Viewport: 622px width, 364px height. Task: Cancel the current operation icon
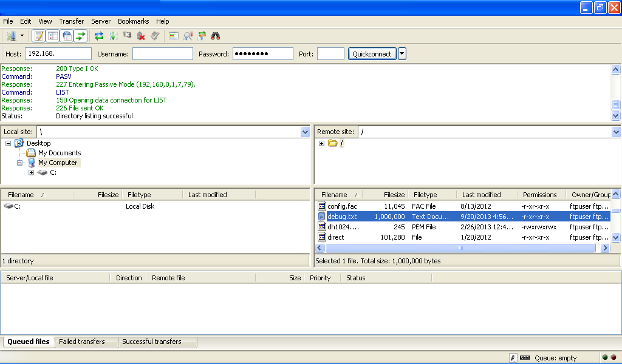pyautogui.click(x=128, y=36)
